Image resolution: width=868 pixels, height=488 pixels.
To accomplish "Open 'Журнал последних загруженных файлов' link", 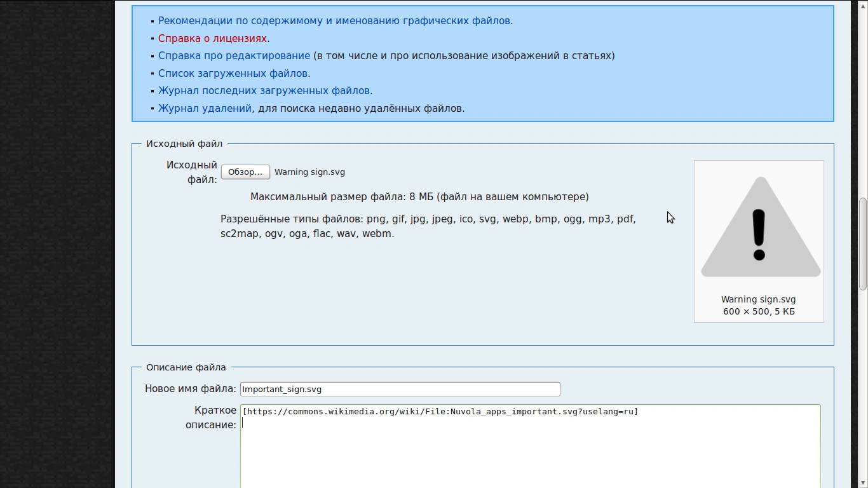I will point(265,91).
